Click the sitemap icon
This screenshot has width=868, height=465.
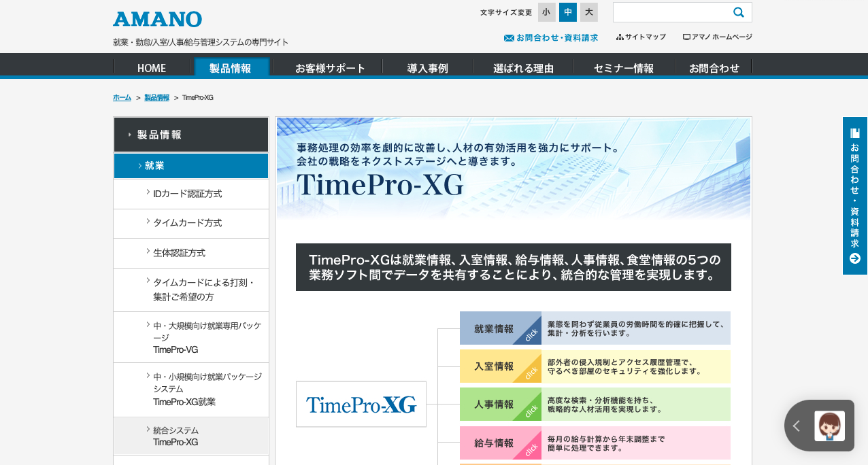(x=620, y=37)
